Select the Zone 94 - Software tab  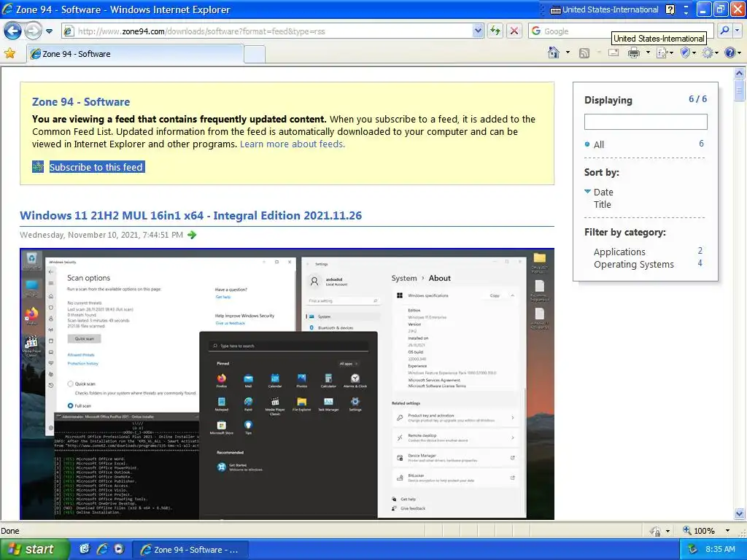click(x=135, y=54)
